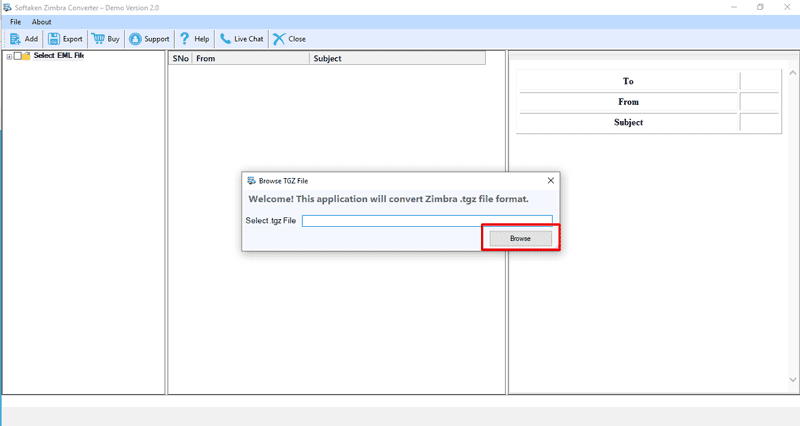Click the Select .tgz File input field
The height and width of the screenshot is (426, 800).
pos(426,220)
